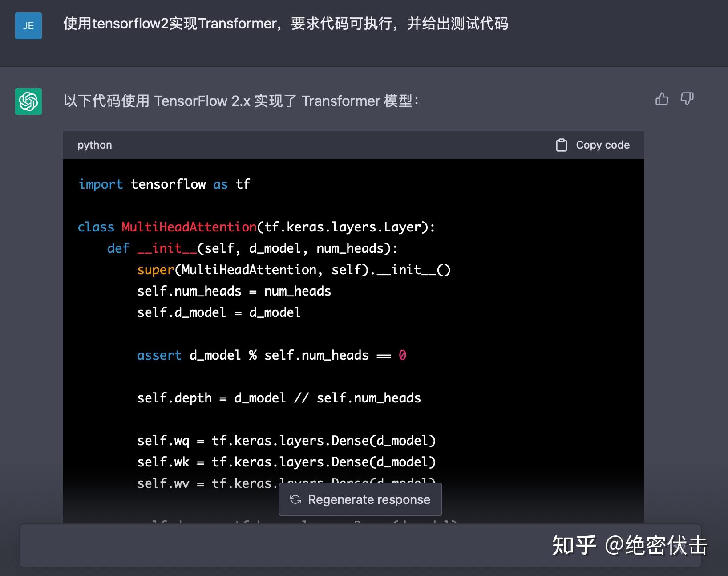Click the Copy code button
The width and height of the screenshot is (728, 576).
point(593,145)
